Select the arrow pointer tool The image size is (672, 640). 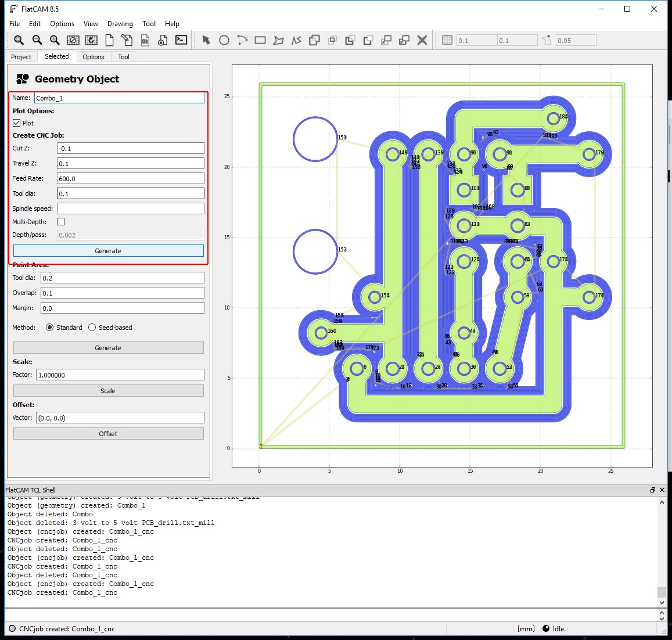coord(206,40)
